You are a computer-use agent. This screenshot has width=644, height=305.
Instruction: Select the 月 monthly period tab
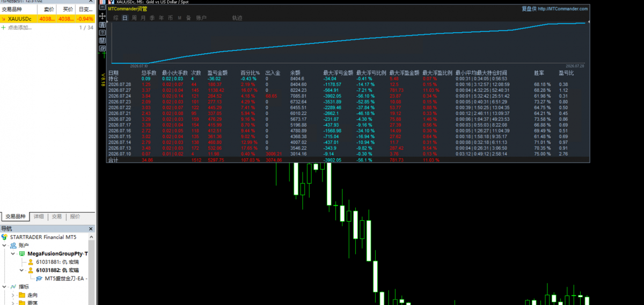(143, 18)
